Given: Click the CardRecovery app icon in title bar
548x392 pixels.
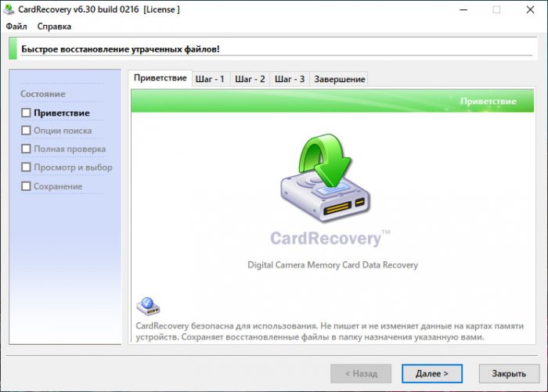Looking at the screenshot, I should 9,9.
